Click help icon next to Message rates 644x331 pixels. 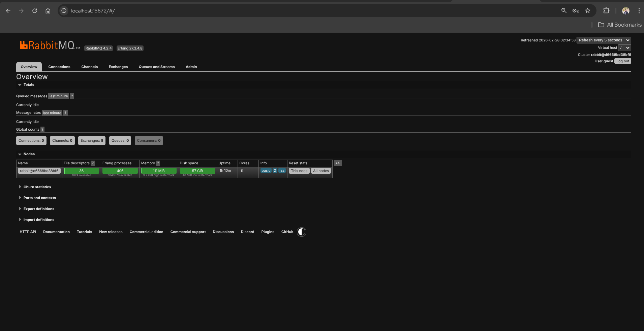pos(65,113)
